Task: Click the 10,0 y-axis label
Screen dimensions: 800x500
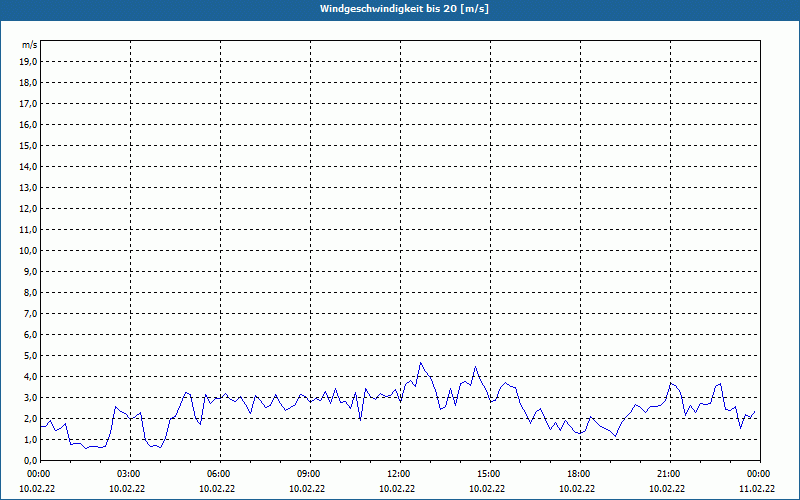Action: [28, 251]
